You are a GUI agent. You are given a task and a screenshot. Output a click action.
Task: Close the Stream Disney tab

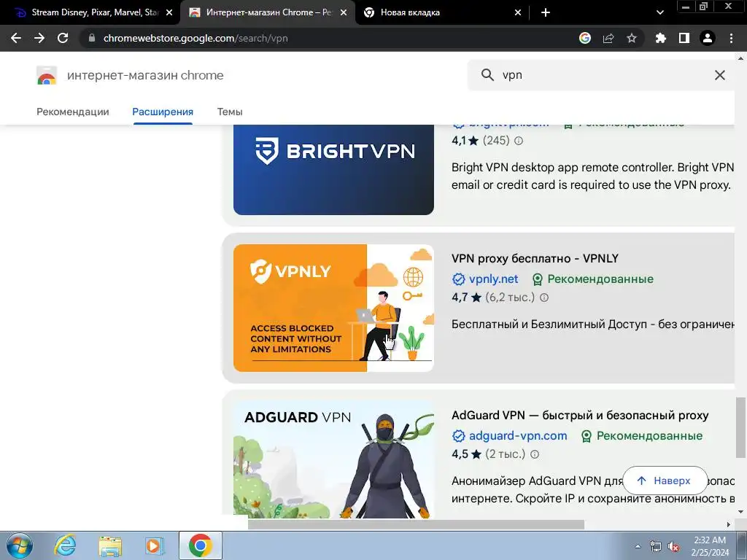click(169, 13)
